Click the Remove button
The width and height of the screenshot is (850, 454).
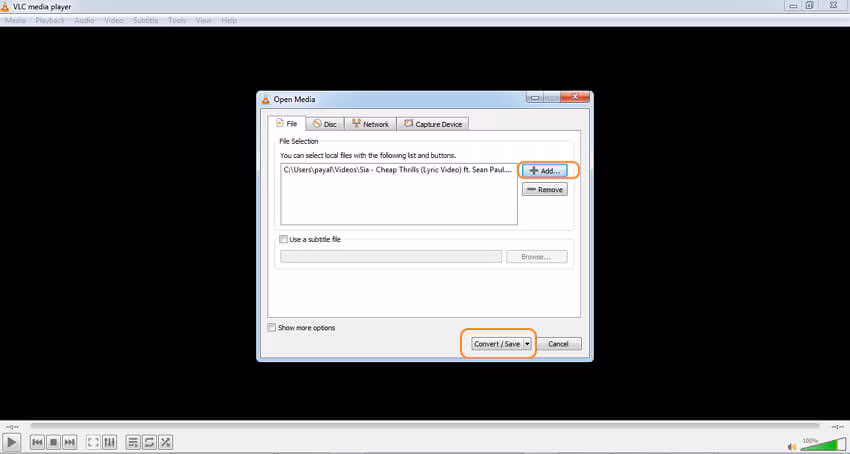coord(545,190)
